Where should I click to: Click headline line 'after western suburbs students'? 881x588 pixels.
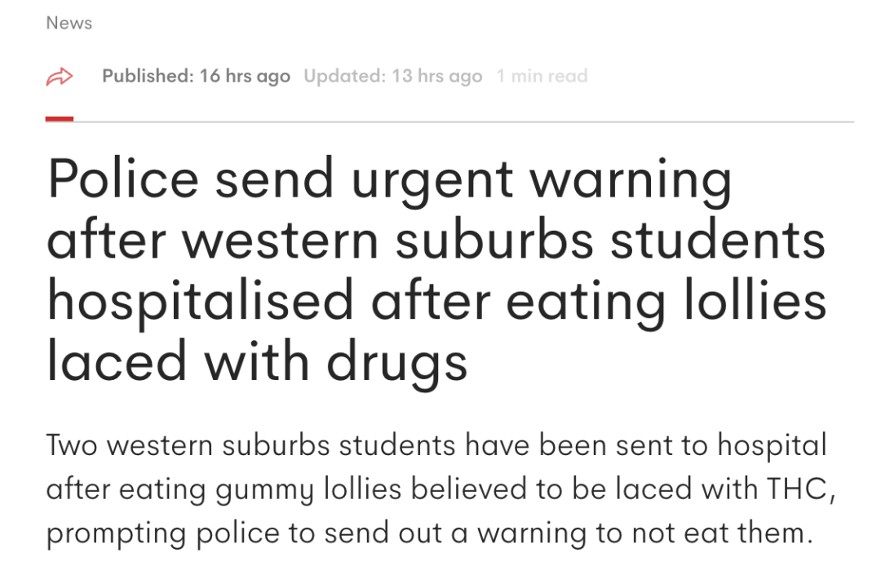436,240
